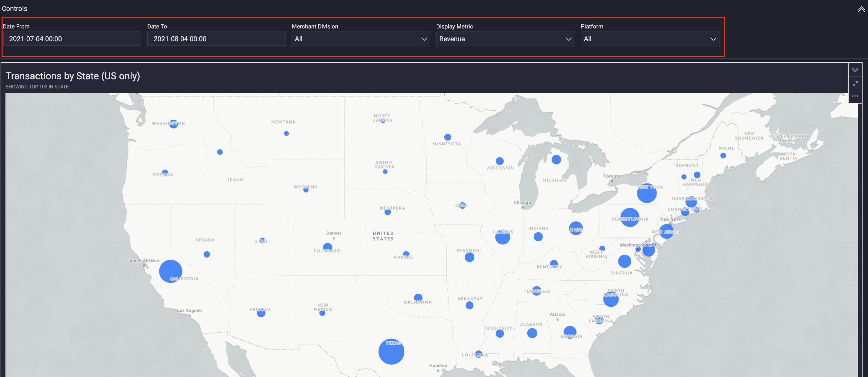Select the Kansas bubble on the map
868x377 pixels.
coord(406,254)
